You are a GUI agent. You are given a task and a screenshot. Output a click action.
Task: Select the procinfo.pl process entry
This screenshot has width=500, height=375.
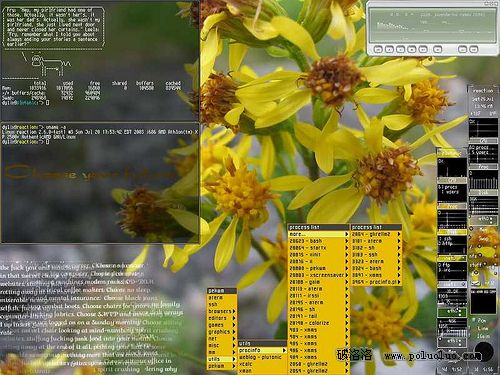point(376,282)
